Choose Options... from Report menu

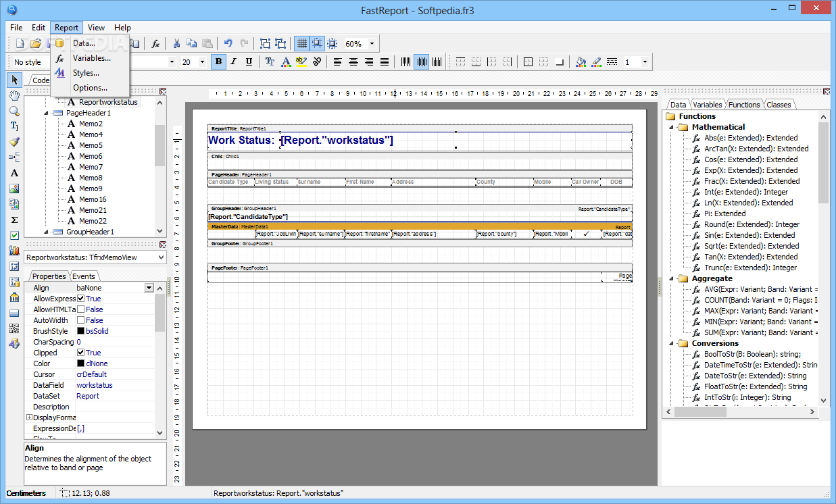click(90, 88)
